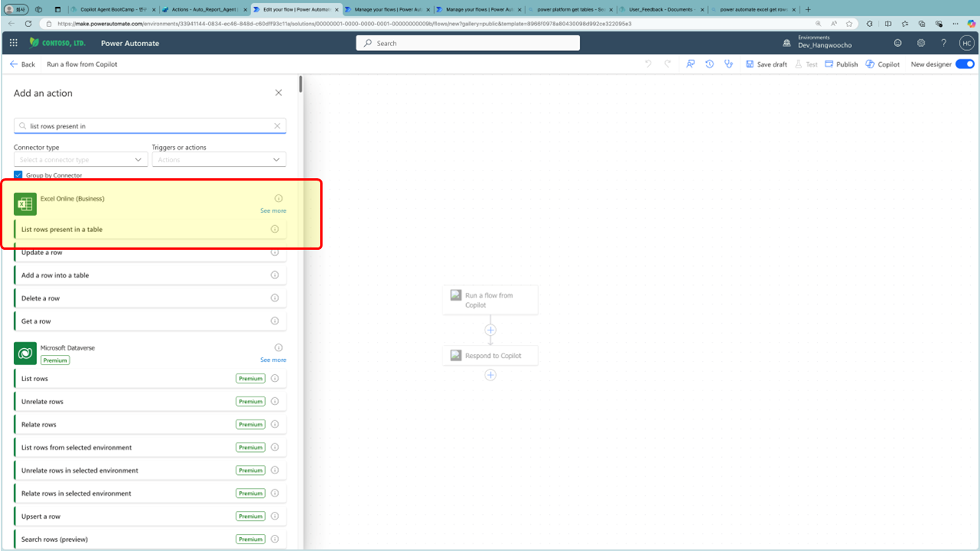Open a new browser tab

pyautogui.click(x=807, y=9)
